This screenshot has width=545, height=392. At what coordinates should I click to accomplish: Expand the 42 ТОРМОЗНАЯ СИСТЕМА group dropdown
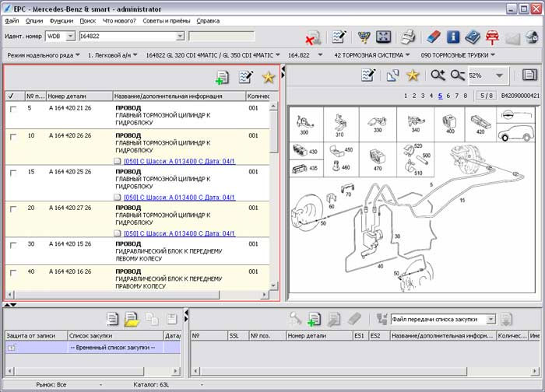pos(409,55)
